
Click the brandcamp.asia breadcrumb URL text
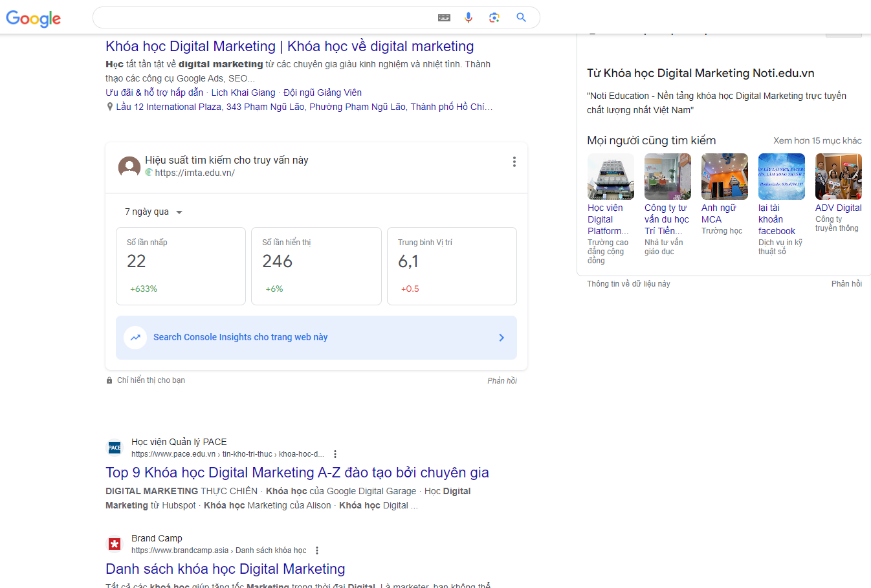[x=219, y=550]
